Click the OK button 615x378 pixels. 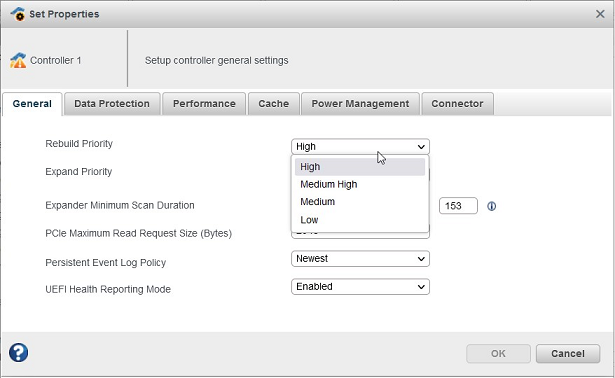coord(498,354)
